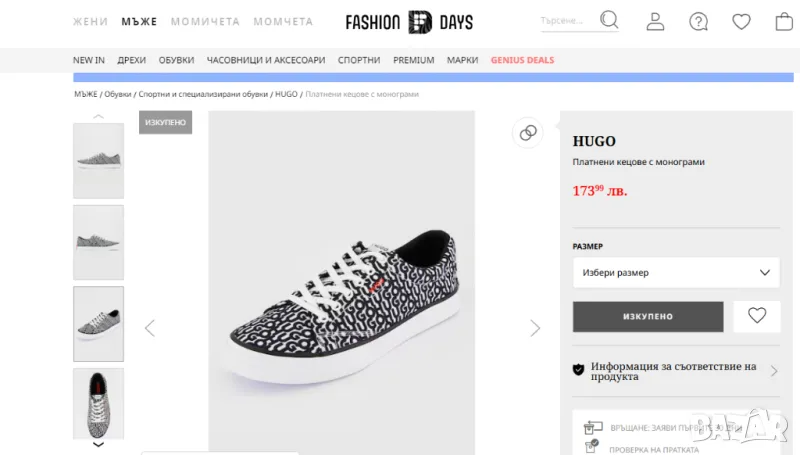Click the search magnifier icon
This screenshot has height=455, width=800.
point(609,20)
